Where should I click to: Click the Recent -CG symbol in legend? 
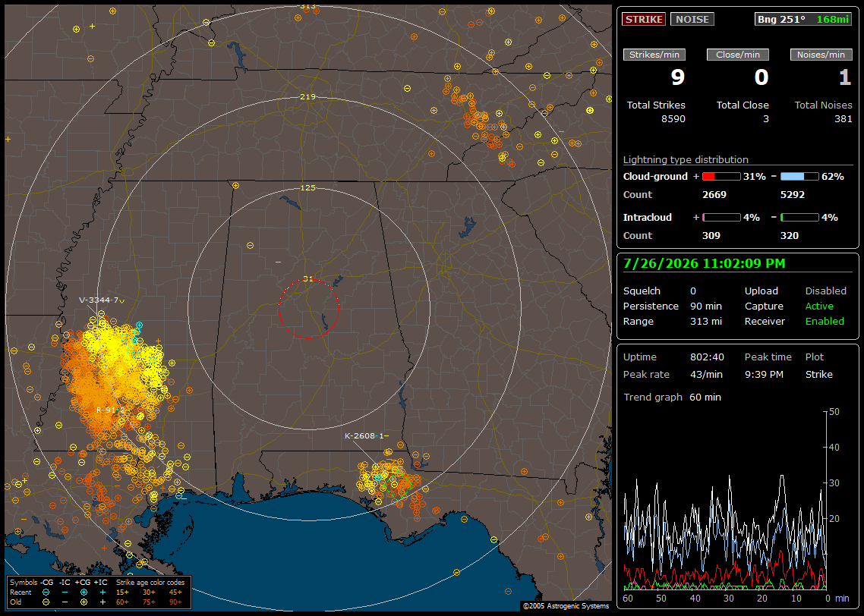[46, 592]
